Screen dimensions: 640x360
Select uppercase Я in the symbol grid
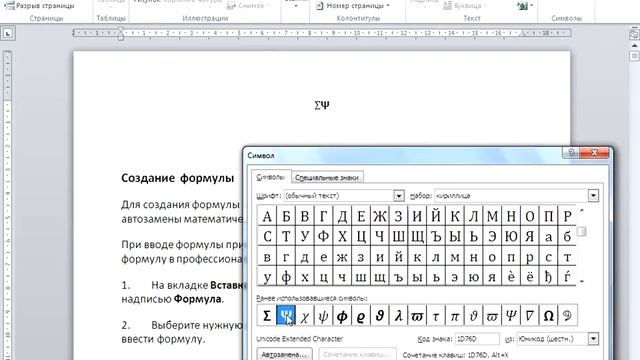click(530, 236)
